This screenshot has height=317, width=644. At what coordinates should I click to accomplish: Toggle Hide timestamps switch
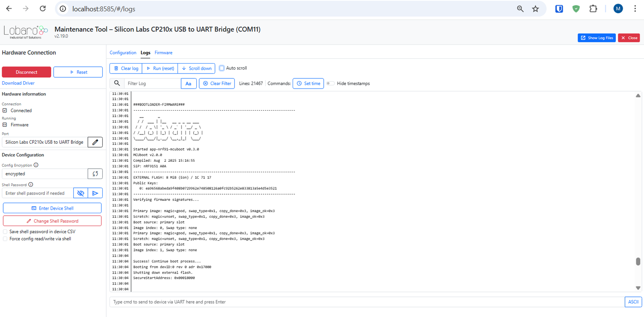(x=330, y=83)
